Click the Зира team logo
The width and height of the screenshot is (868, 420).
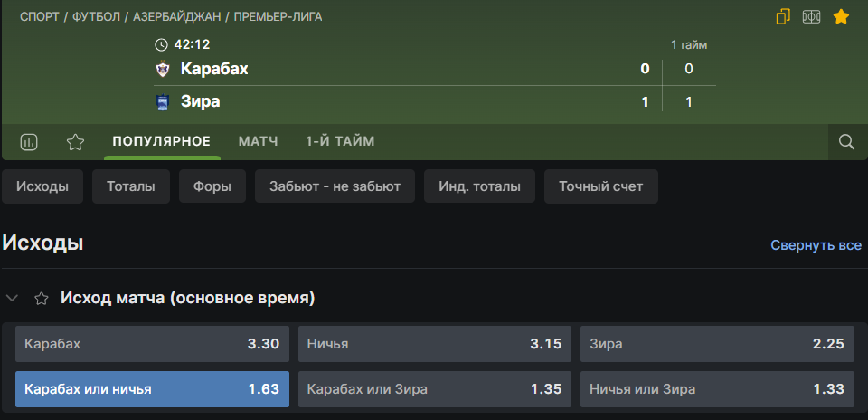tap(162, 102)
